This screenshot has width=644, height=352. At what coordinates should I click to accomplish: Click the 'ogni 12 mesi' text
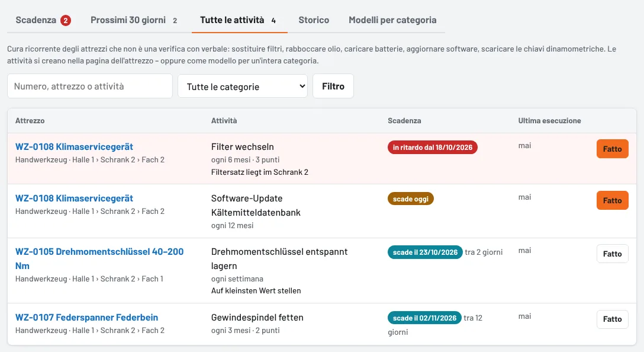232,225
